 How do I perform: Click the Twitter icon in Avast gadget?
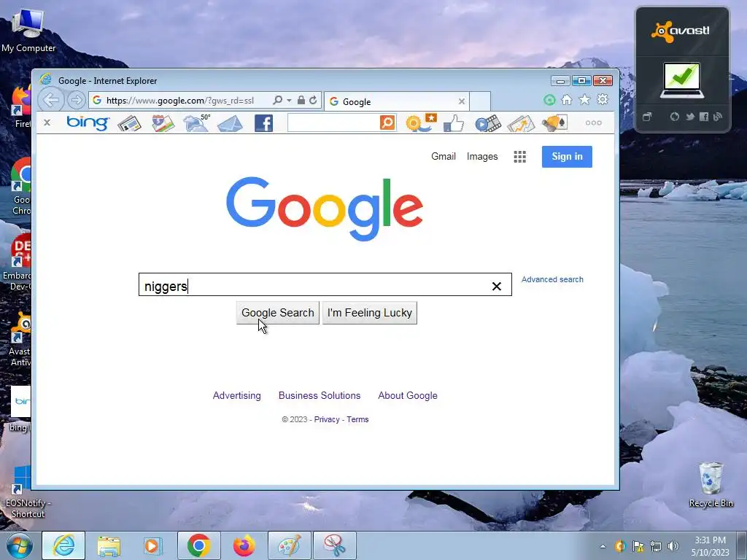point(689,117)
